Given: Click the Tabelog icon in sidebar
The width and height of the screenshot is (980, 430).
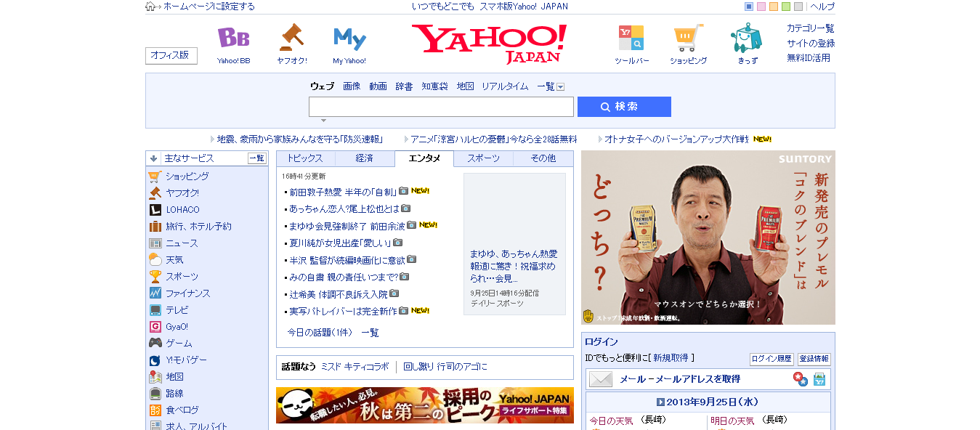Looking at the screenshot, I should coord(155,410).
